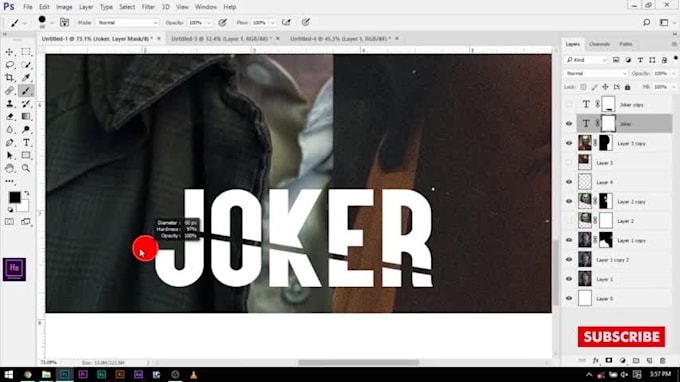The width and height of the screenshot is (680, 382).
Task: Hide the Layer 1 copy 2 layer
Action: click(569, 260)
